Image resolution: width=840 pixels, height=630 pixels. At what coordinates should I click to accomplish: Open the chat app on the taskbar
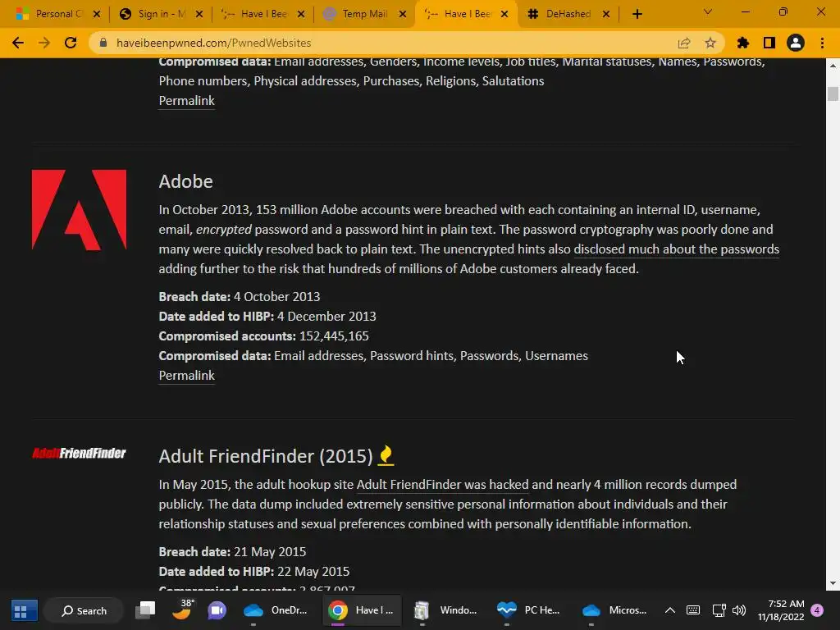217,610
